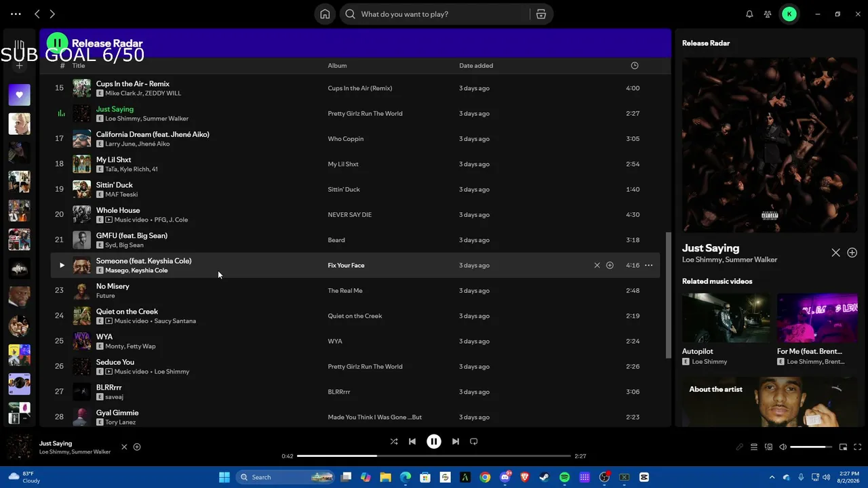
Task: Go to Spotify Home
Action: [325, 14]
